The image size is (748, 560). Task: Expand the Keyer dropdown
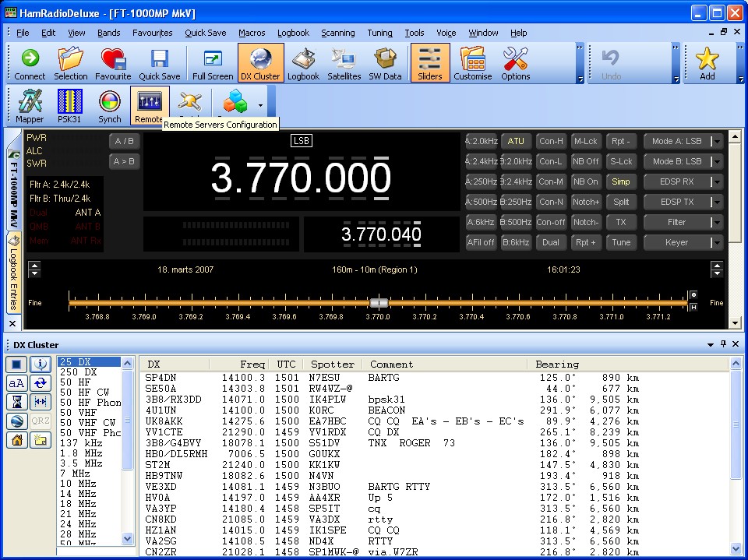click(717, 242)
